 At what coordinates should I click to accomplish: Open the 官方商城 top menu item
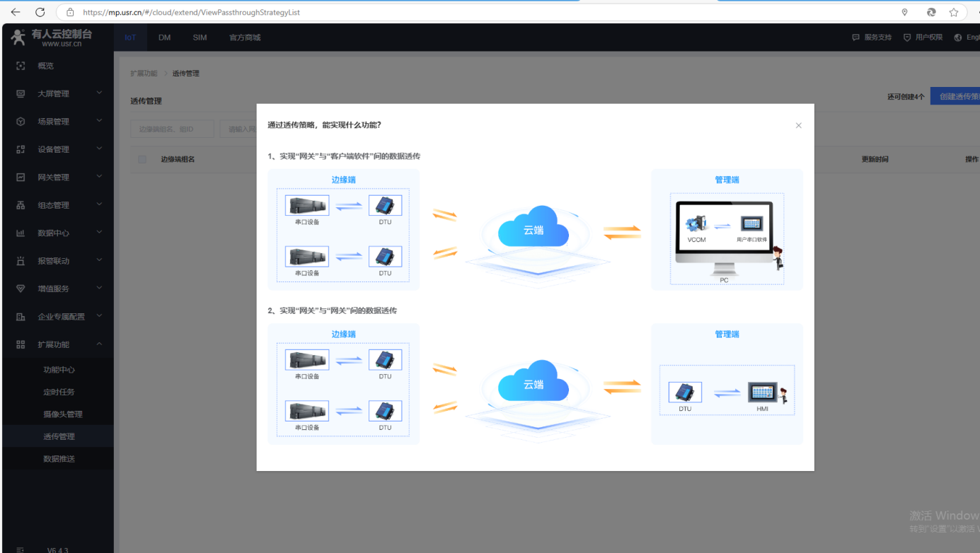coord(245,37)
